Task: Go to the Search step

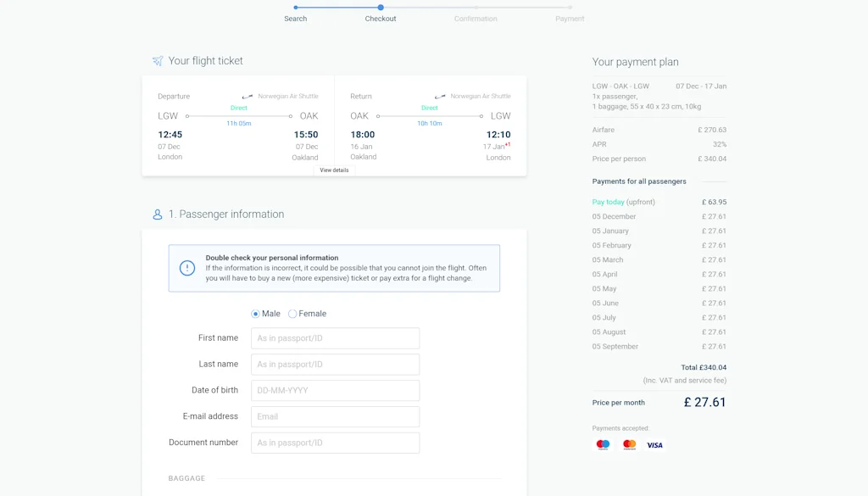Action: tap(295, 8)
